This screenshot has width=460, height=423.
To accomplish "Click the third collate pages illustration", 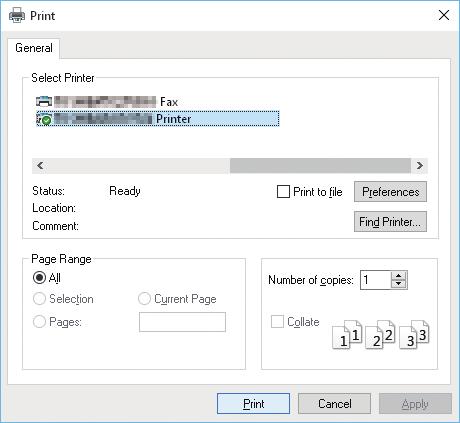I will tap(414, 334).
